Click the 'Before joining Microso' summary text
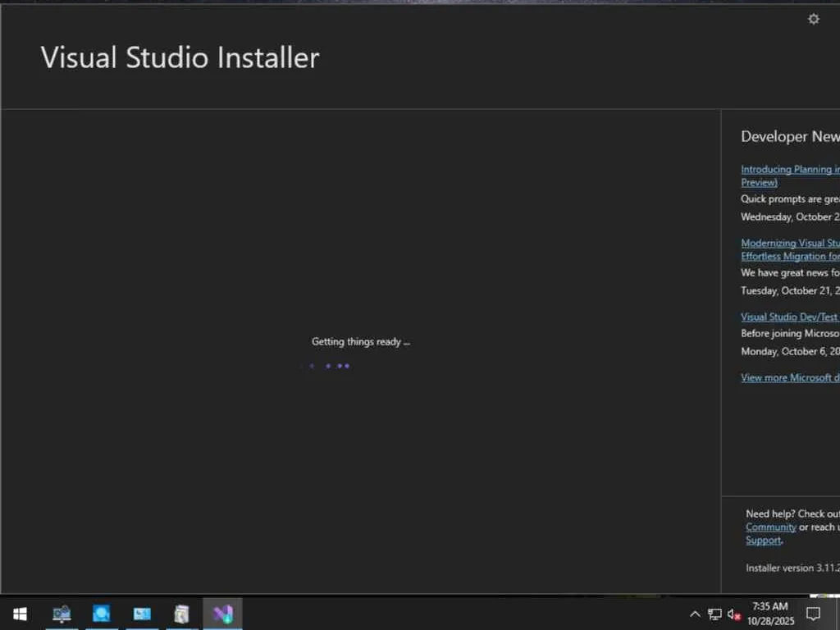 click(x=790, y=333)
